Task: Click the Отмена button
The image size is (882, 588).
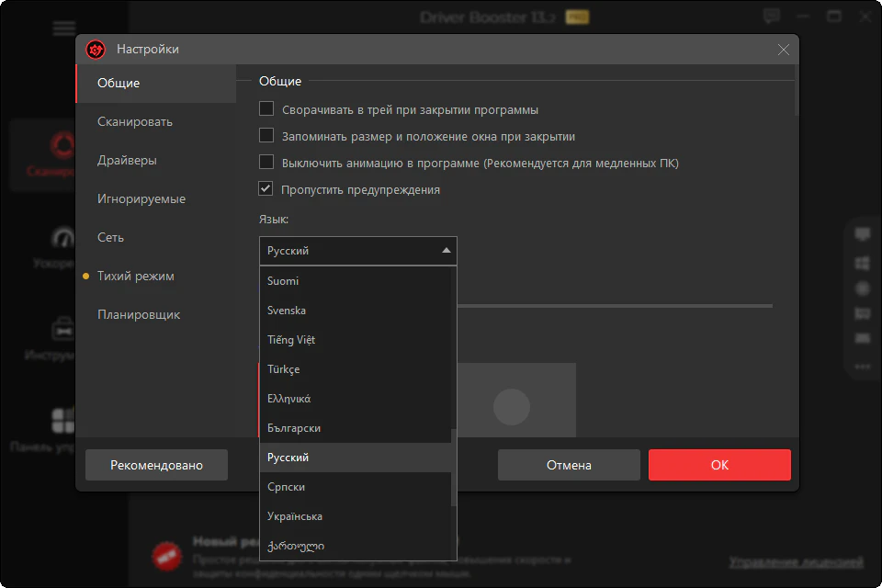Action: [569, 465]
